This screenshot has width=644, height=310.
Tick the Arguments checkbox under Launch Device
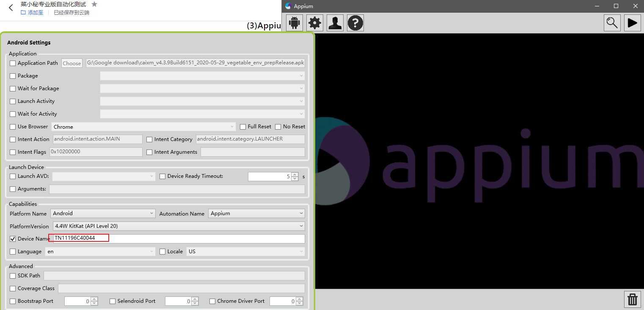coord(13,189)
